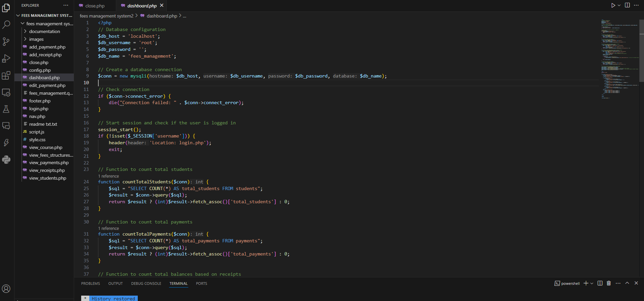
Task: Close the bottom panel
Action: [x=636, y=283]
